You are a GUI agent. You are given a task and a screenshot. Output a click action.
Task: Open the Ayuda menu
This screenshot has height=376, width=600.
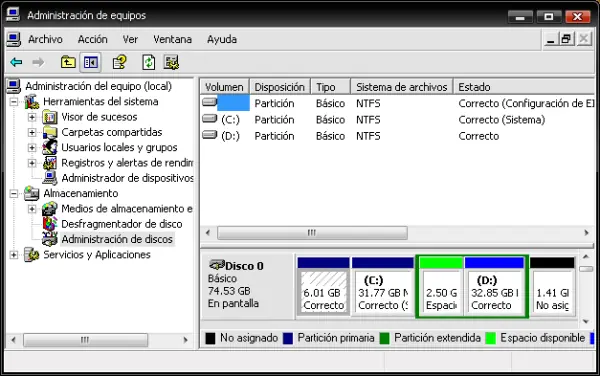click(222, 39)
